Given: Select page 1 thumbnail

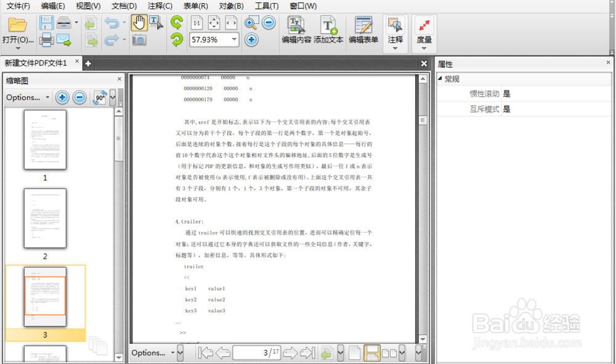Looking at the screenshot, I should (x=45, y=140).
